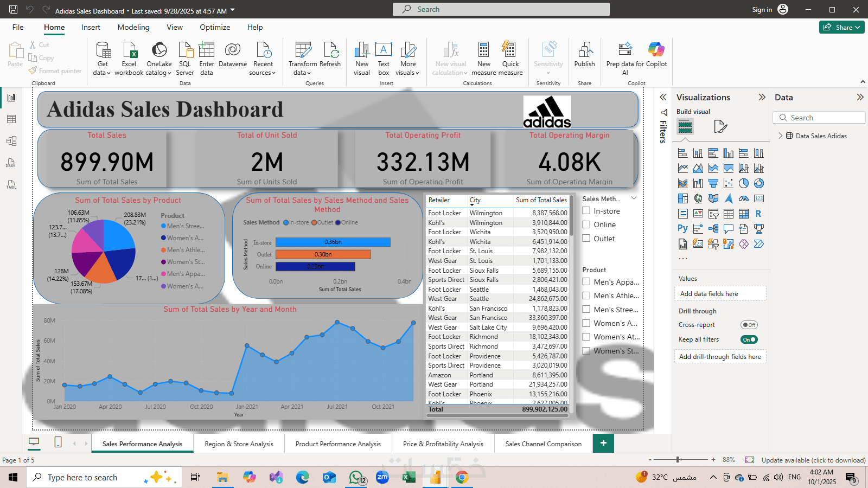Viewport: 868px width, 488px height.
Task: Collapse the Data pane
Action: click(860, 97)
